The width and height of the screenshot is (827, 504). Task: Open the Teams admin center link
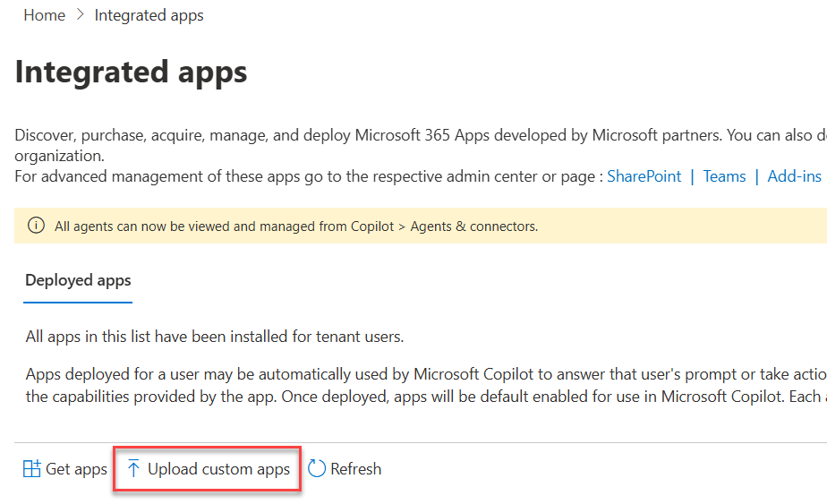[x=724, y=176]
